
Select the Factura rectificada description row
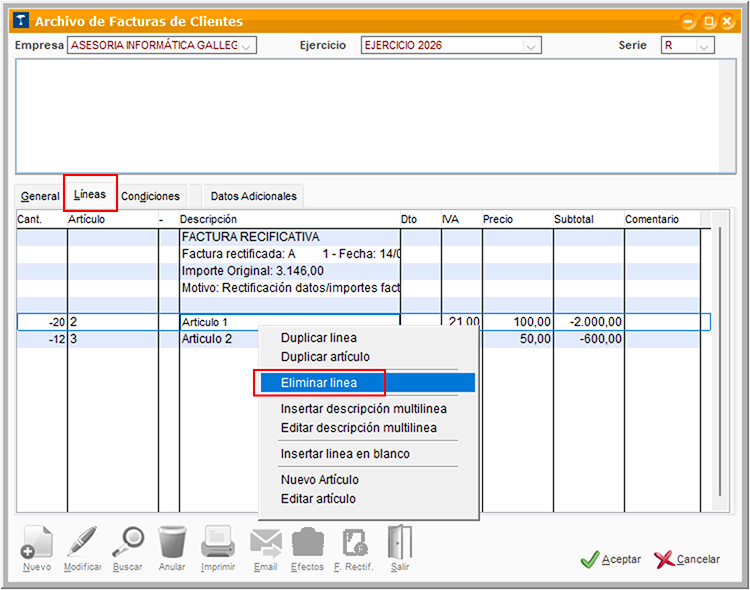coord(290,254)
